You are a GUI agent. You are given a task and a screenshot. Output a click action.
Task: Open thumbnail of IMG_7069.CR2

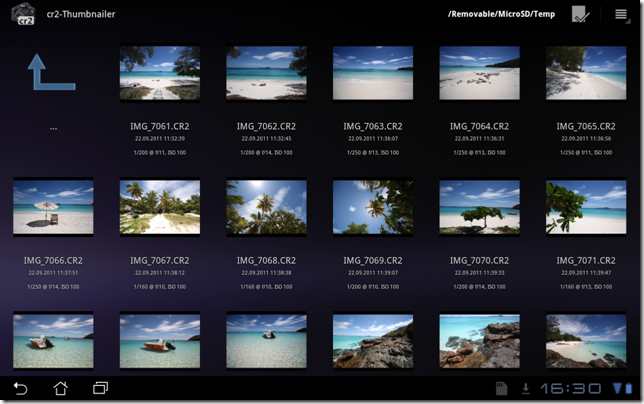pyautogui.click(x=373, y=207)
